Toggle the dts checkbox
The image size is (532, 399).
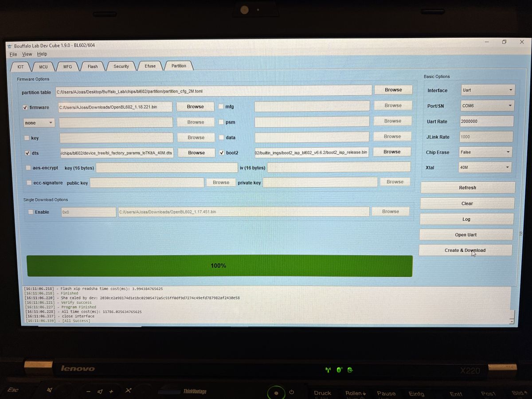click(27, 153)
